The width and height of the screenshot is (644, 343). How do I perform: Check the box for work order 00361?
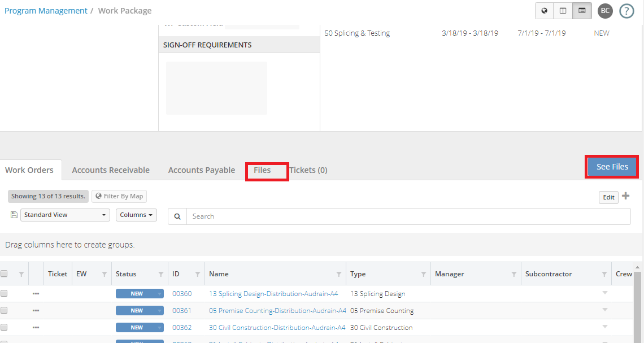pyautogui.click(x=4, y=310)
